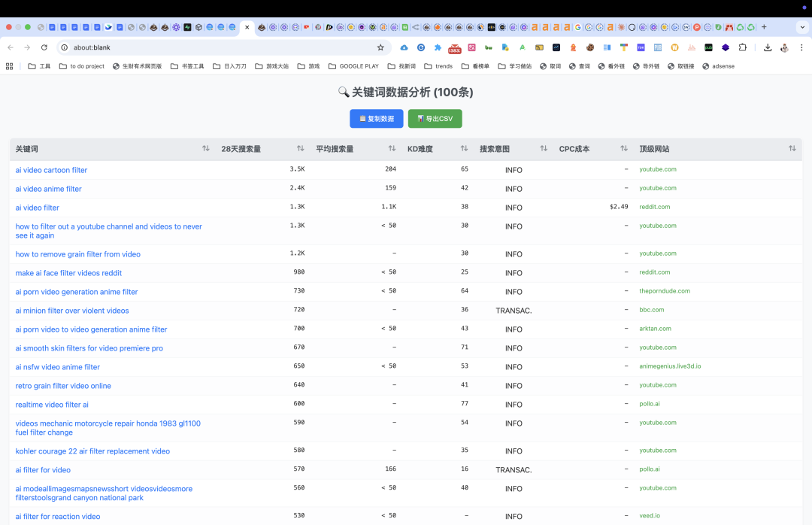Open the GOOGLE PLAY bookmarks folder
The height and width of the screenshot is (525, 812).
pyautogui.click(x=353, y=66)
